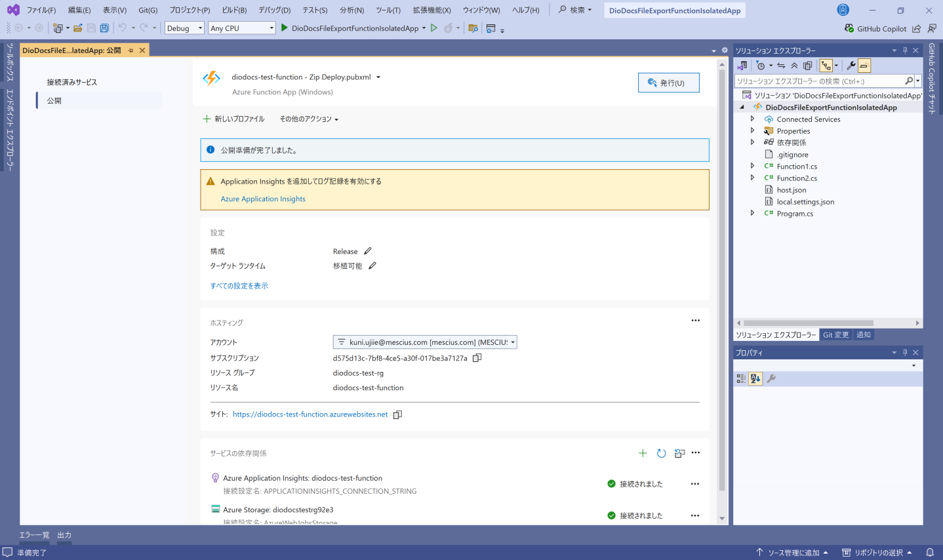Expand the Program.cs node

(752, 214)
